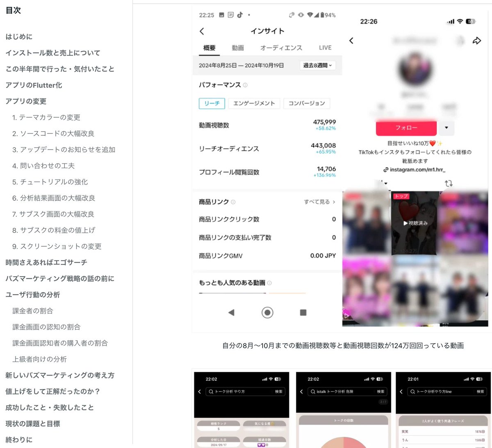Click istalk トーク分析 危険 search field
The height and width of the screenshot is (448, 492).
pos(347,392)
